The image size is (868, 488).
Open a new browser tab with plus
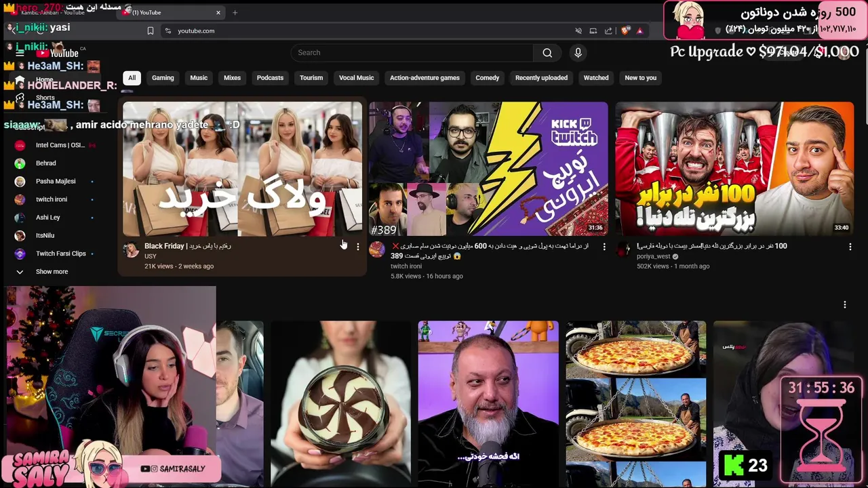[235, 12]
